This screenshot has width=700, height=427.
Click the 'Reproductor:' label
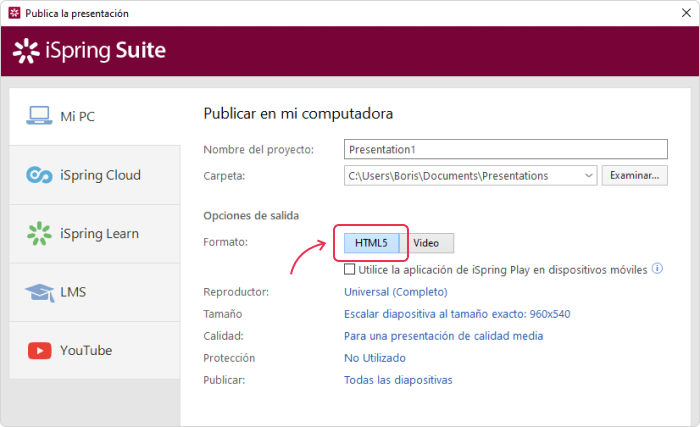click(x=236, y=292)
